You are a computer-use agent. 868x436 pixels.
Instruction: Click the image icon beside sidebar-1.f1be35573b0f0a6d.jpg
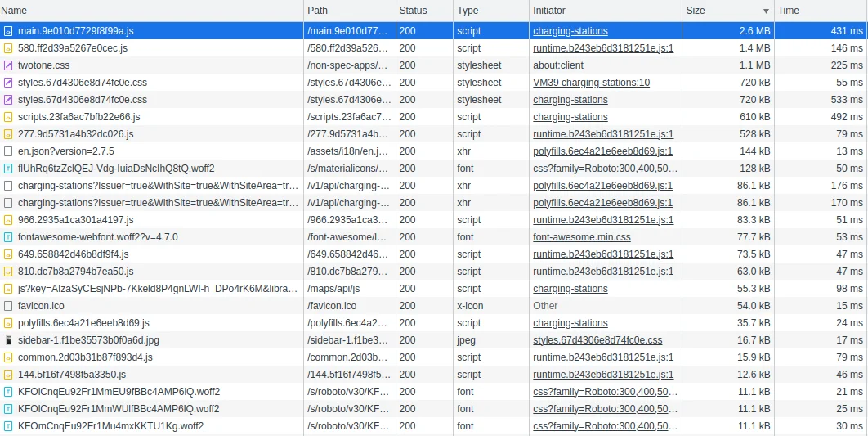tap(8, 340)
